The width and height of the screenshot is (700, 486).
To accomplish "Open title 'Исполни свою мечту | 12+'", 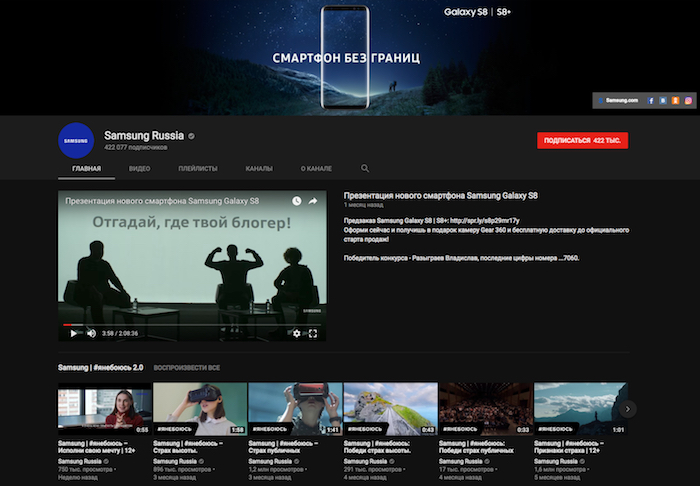I will (x=97, y=447).
